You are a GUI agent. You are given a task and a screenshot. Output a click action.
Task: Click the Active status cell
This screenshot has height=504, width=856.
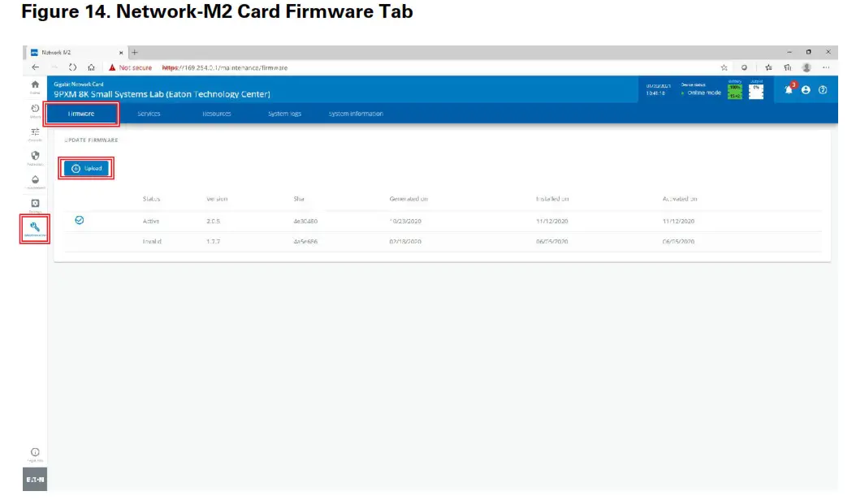tap(151, 221)
